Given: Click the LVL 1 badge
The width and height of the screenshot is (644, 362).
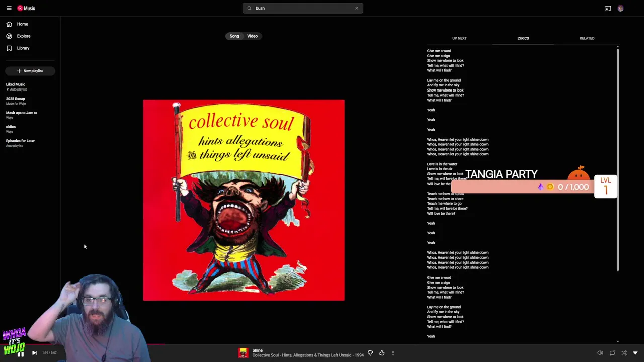Looking at the screenshot, I should coord(606,186).
